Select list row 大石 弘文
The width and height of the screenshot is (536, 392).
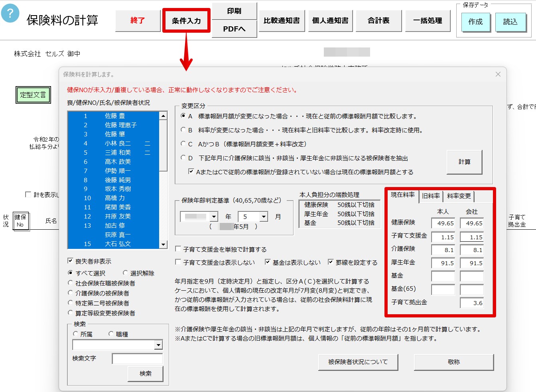point(114,244)
